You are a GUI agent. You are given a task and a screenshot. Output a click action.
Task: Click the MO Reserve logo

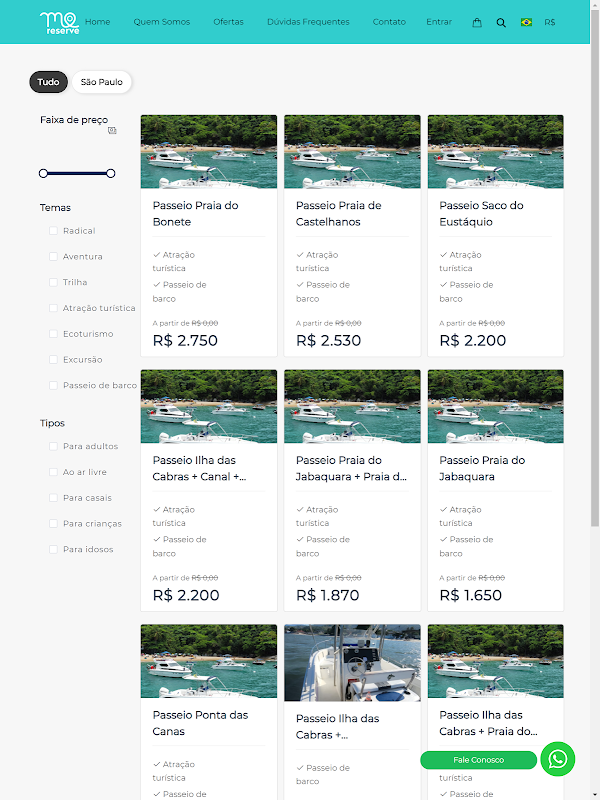59,22
